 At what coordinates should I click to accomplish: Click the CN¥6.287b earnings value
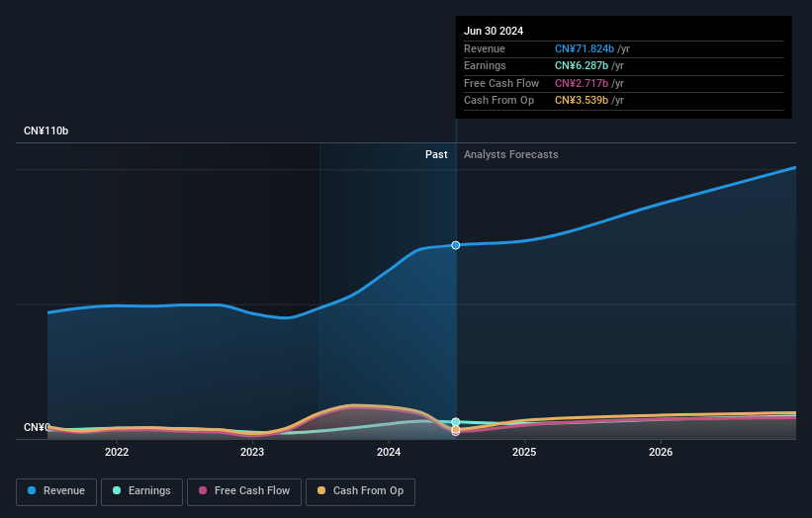582,65
